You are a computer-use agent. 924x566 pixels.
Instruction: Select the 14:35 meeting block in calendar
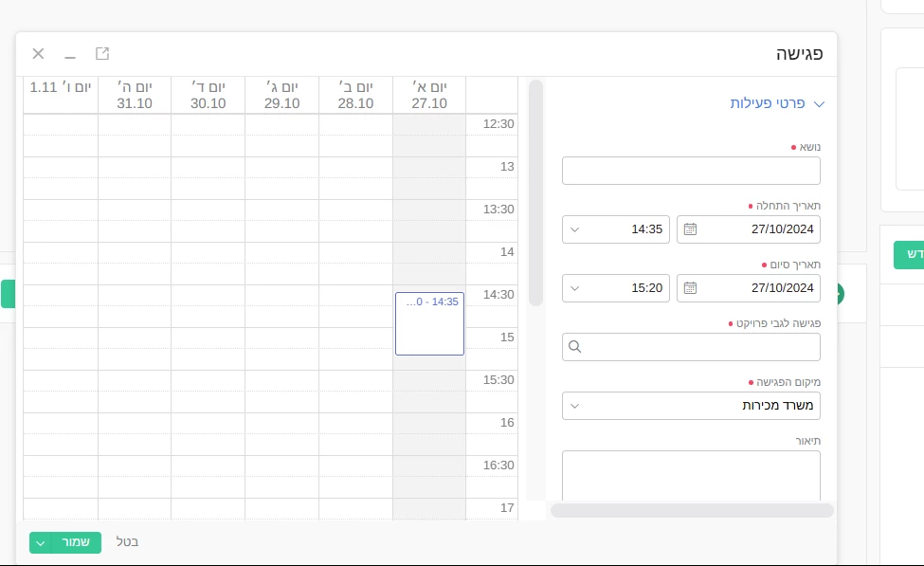pos(429,324)
